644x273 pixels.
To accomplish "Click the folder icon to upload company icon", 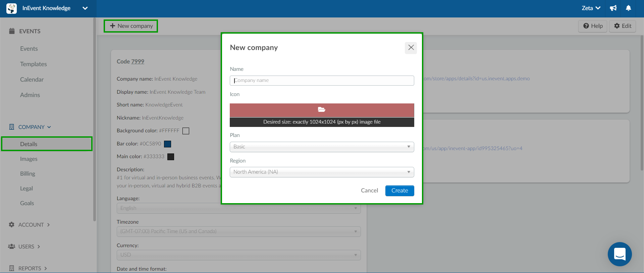I will pyautogui.click(x=322, y=110).
